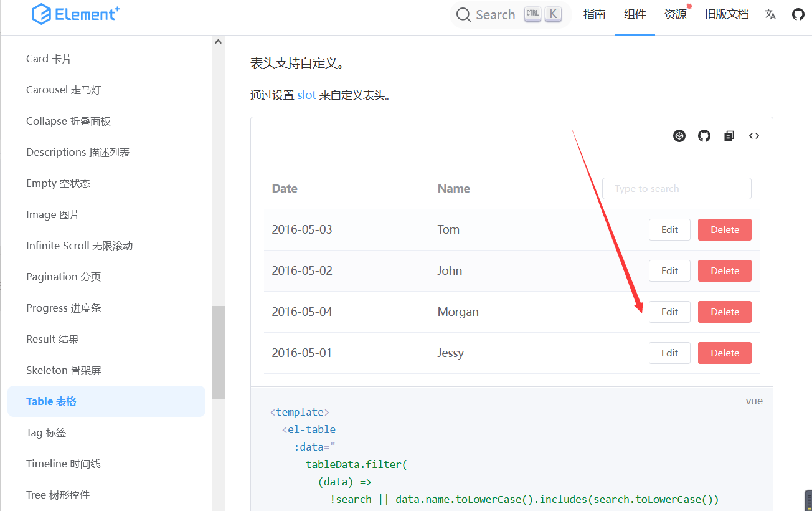Copy the demo code icon
812x511 pixels.
pos(729,136)
